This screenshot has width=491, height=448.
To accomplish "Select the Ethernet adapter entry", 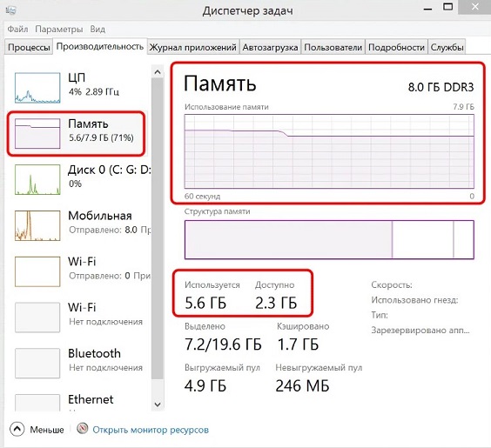I will click(78, 402).
